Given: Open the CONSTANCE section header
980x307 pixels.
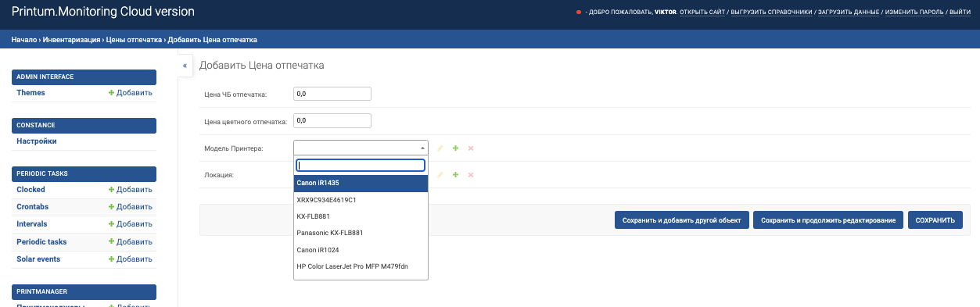Looking at the screenshot, I should (84, 125).
